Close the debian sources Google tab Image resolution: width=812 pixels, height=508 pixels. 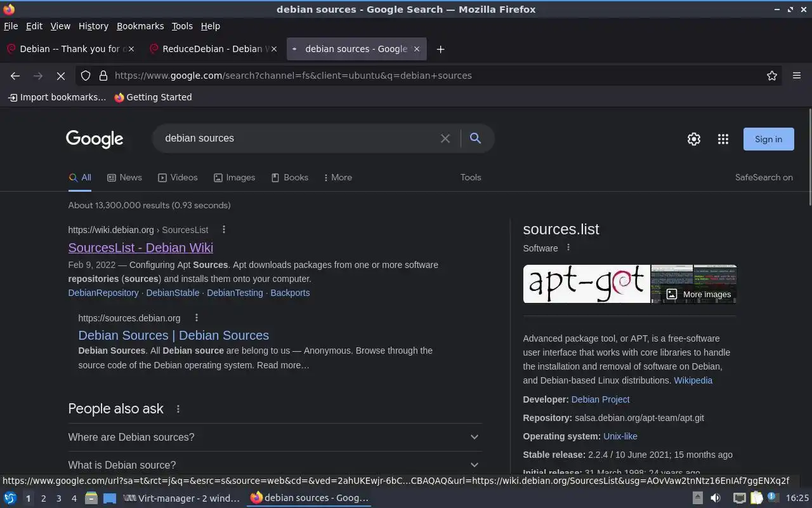point(417,49)
